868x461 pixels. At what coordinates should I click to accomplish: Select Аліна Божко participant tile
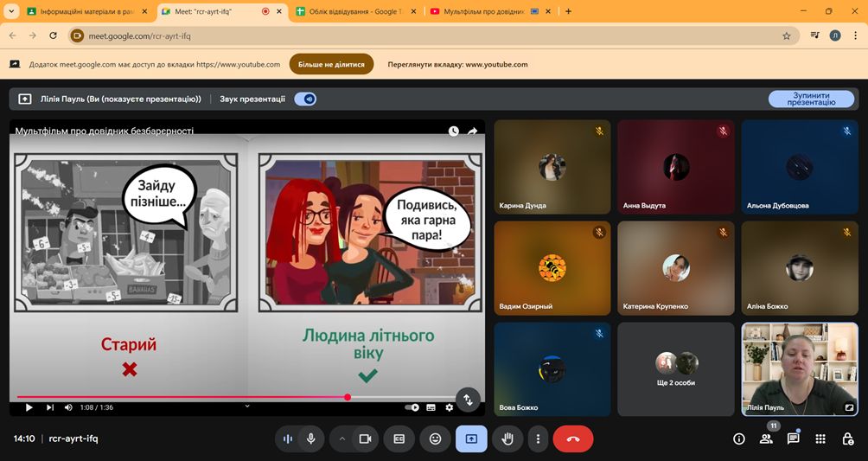coord(800,268)
